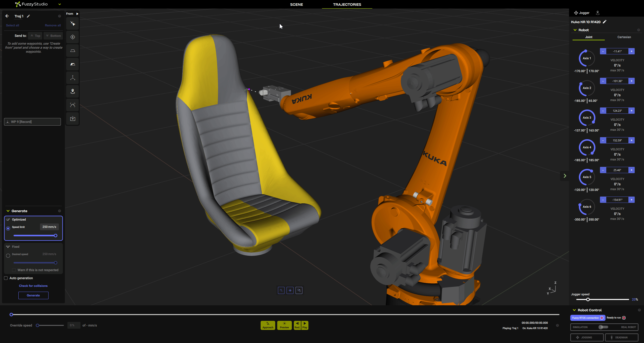
Task: Click the third viewport view-control button
Action: (x=299, y=290)
